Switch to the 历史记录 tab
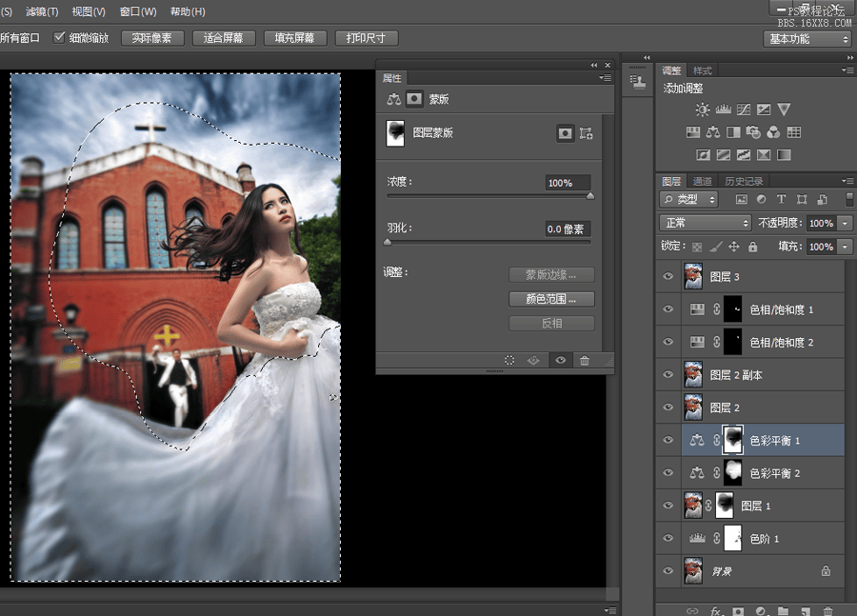 744,181
